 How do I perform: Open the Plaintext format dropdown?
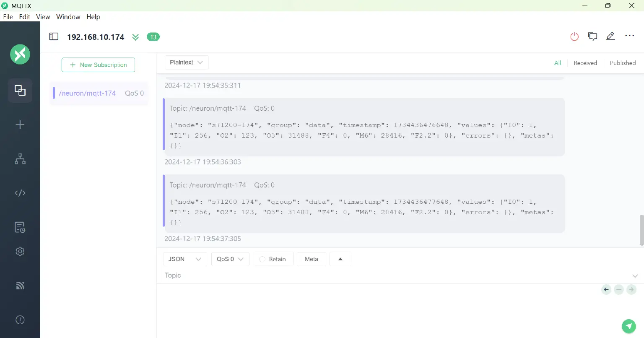[x=187, y=62]
